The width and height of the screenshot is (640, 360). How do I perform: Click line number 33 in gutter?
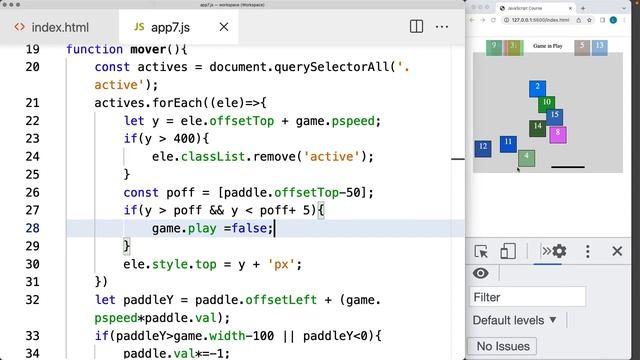pos(32,336)
